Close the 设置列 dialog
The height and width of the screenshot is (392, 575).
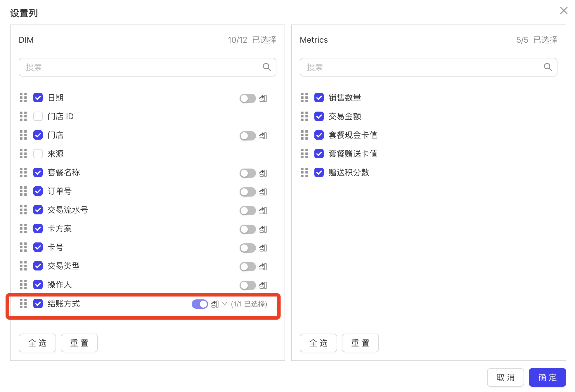[564, 11]
